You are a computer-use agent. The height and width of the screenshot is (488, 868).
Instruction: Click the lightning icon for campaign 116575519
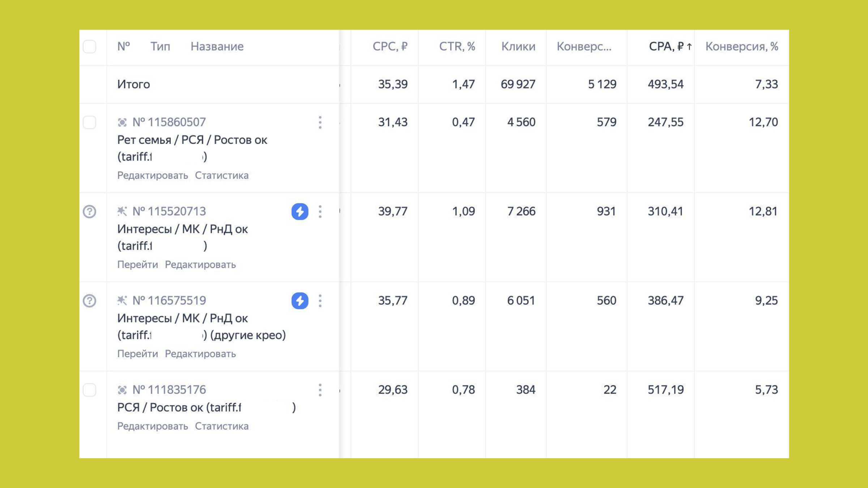click(300, 301)
